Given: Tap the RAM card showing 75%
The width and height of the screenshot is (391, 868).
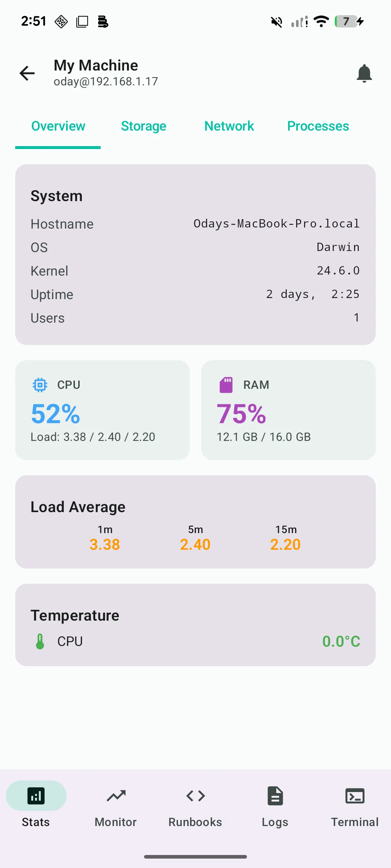Looking at the screenshot, I should [x=288, y=410].
